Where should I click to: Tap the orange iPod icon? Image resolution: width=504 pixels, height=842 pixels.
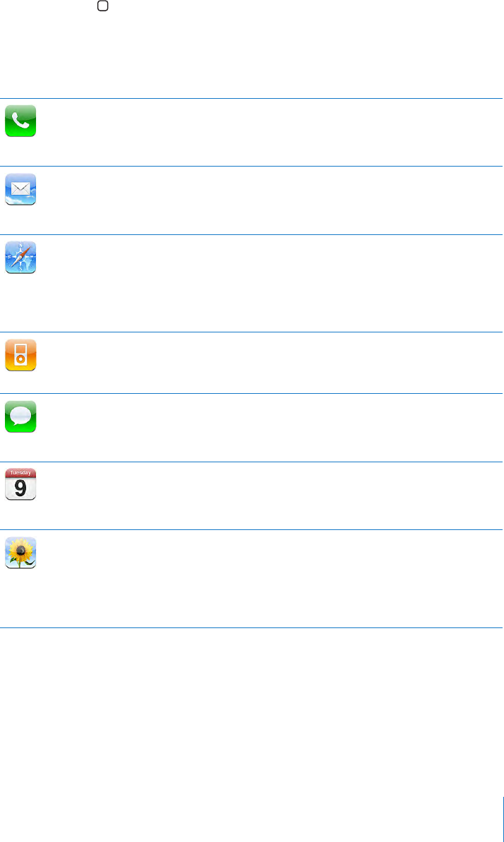point(20,355)
